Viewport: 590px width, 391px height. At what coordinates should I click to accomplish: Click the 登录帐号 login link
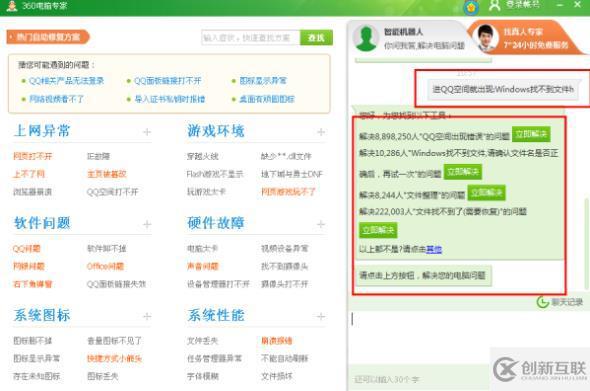(x=523, y=5)
